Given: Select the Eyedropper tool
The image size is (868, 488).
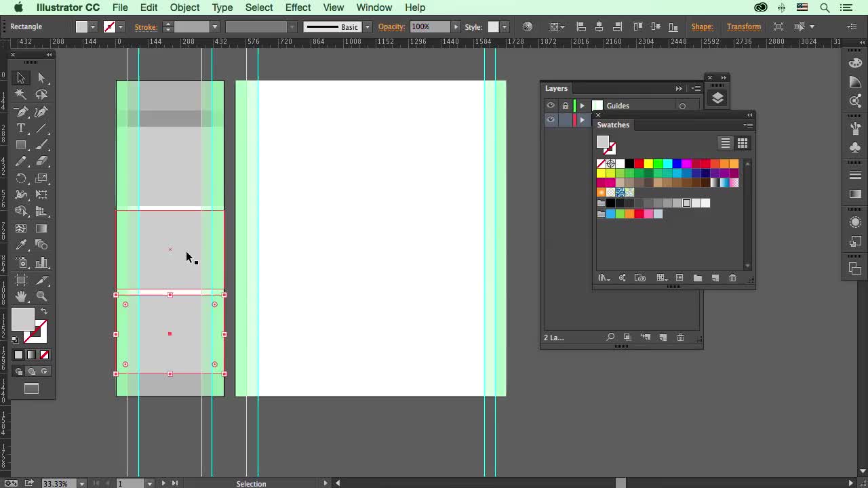Looking at the screenshot, I should 21,245.
